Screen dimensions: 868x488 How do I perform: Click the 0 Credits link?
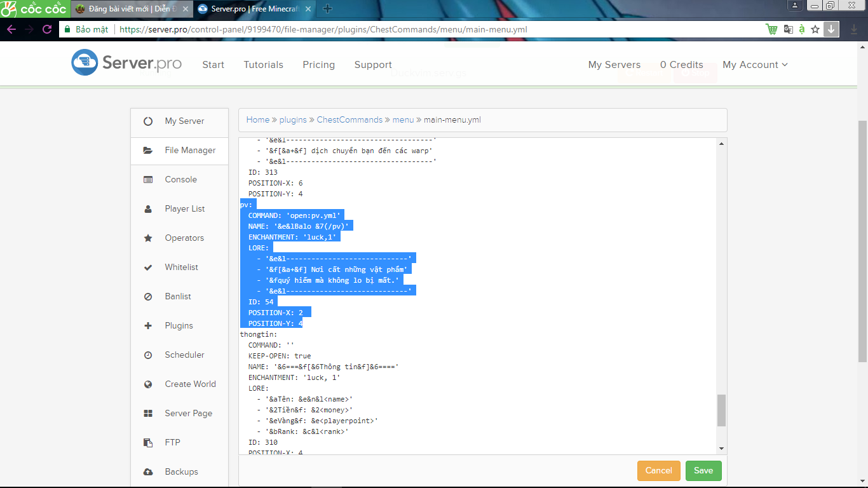682,65
